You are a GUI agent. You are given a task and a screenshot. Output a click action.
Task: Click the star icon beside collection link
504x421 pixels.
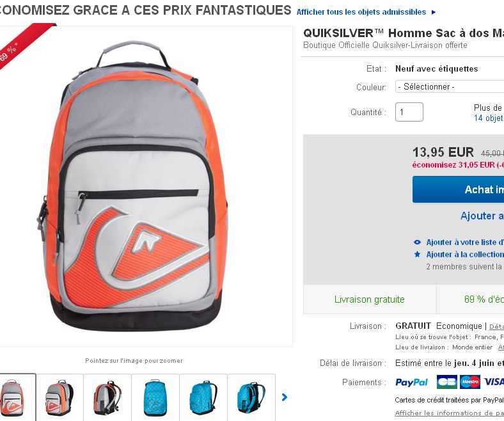(x=417, y=255)
